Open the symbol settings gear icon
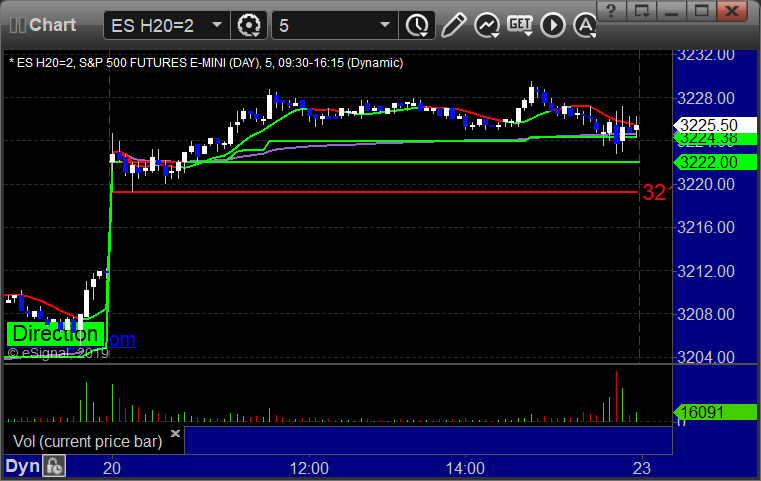This screenshot has height=481, width=761. (x=248, y=25)
